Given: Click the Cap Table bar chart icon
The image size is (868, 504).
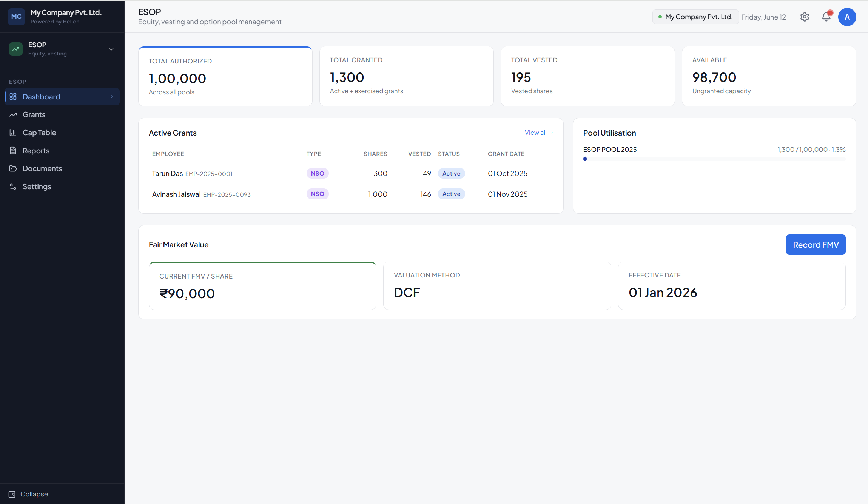Looking at the screenshot, I should 13,133.
